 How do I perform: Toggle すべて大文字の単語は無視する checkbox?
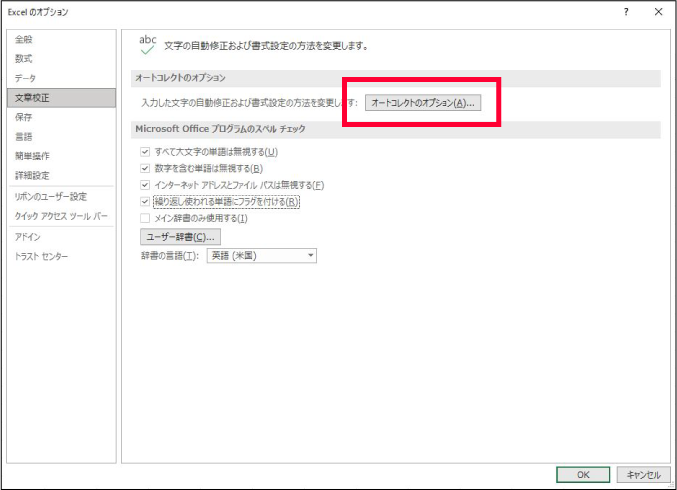[x=146, y=152]
